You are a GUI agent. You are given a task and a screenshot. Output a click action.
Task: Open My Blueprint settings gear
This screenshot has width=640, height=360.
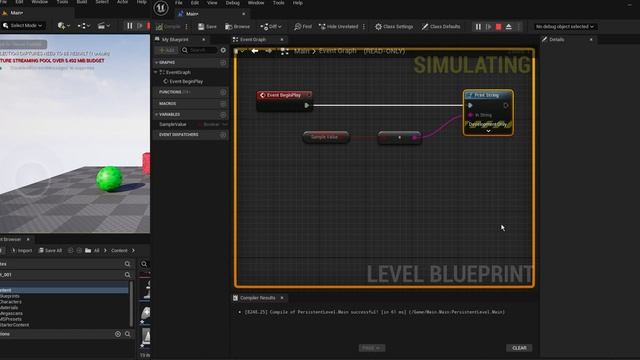click(223, 50)
